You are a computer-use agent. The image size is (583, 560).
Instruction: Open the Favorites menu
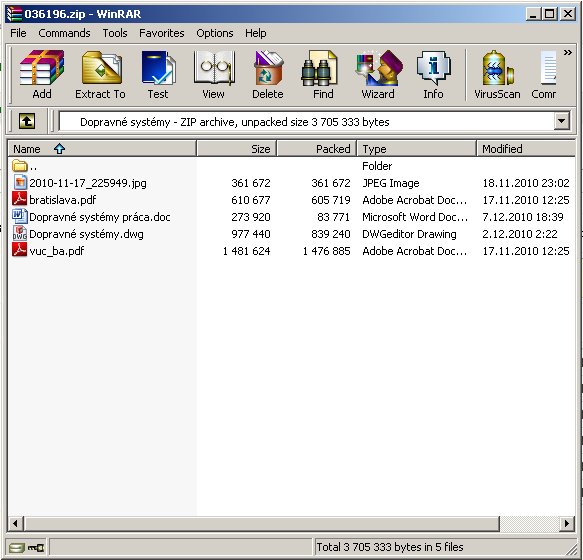[x=162, y=33]
